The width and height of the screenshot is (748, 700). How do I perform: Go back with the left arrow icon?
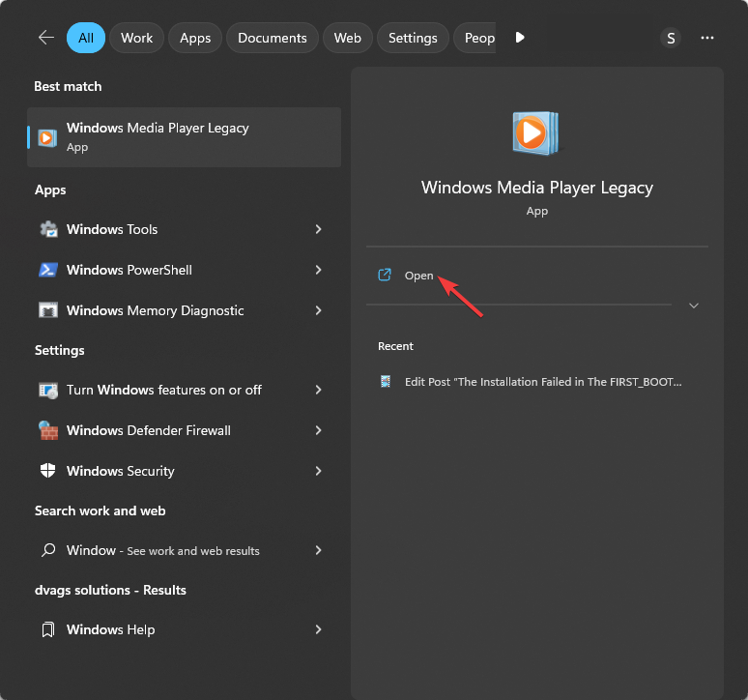46,37
